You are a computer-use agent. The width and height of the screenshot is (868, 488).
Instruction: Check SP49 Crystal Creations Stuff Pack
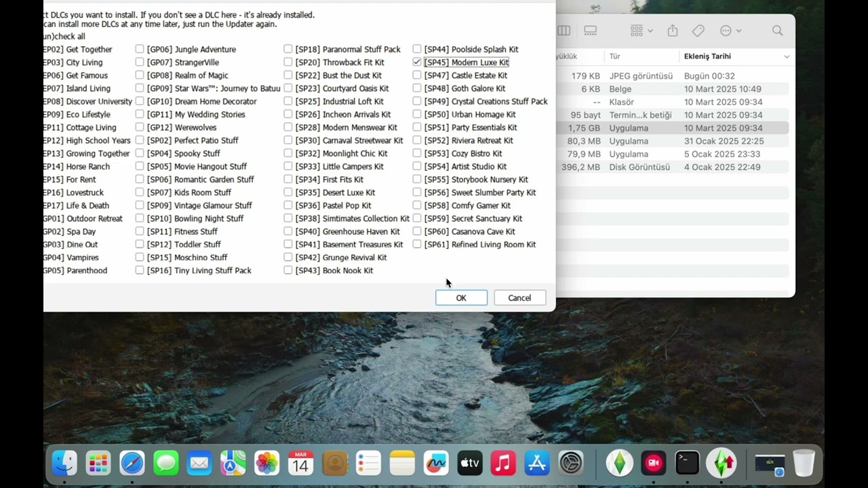pyautogui.click(x=417, y=101)
